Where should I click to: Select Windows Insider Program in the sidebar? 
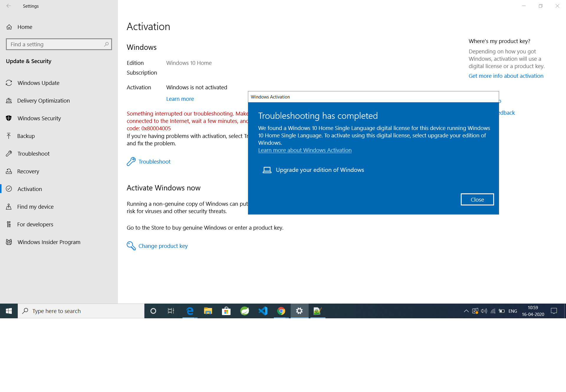(59, 242)
